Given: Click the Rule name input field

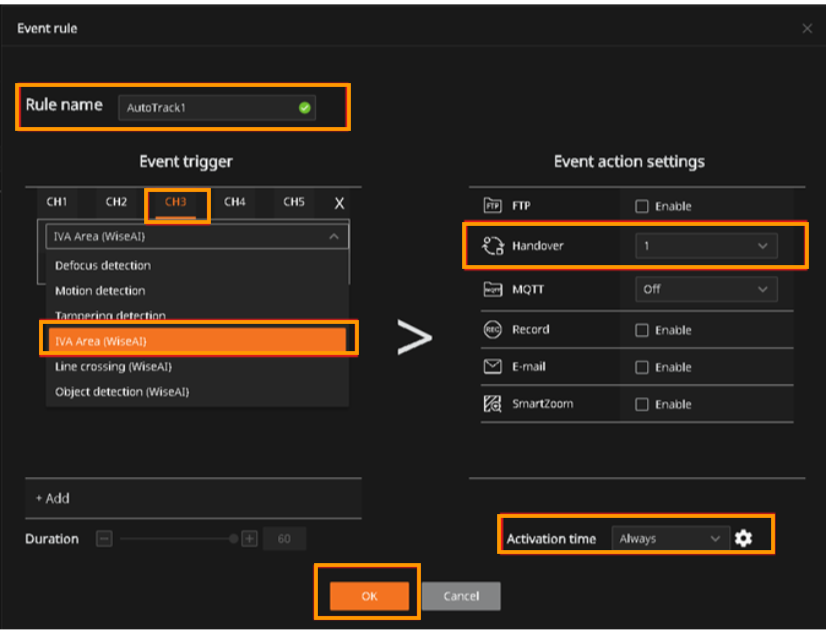Looking at the screenshot, I should [x=216, y=108].
